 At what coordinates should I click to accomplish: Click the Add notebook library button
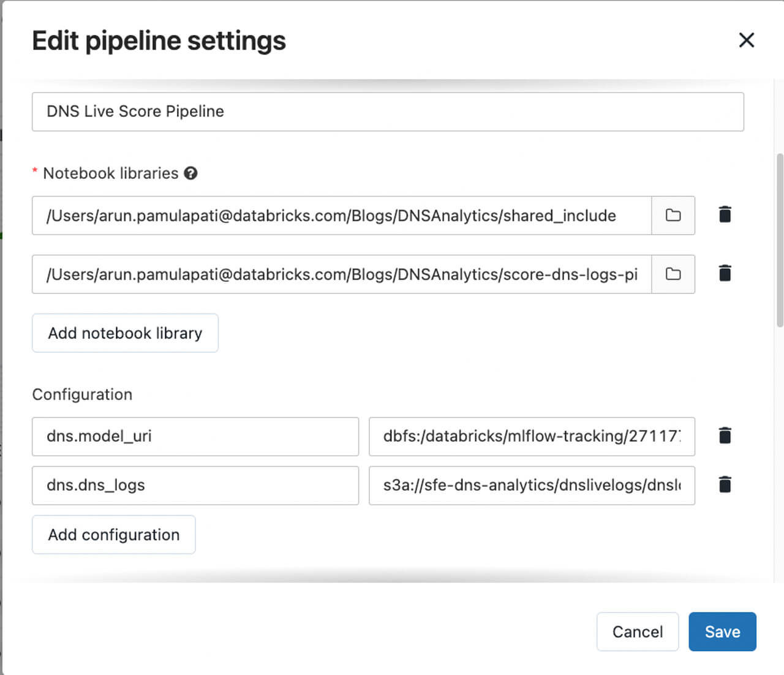pyautogui.click(x=125, y=333)
